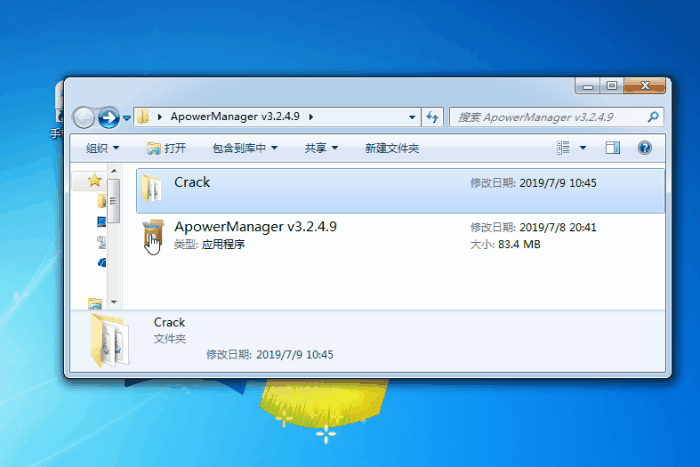
Task: Click details pane modified date 2019/7/9 10:45
Action: coord(295,355)
